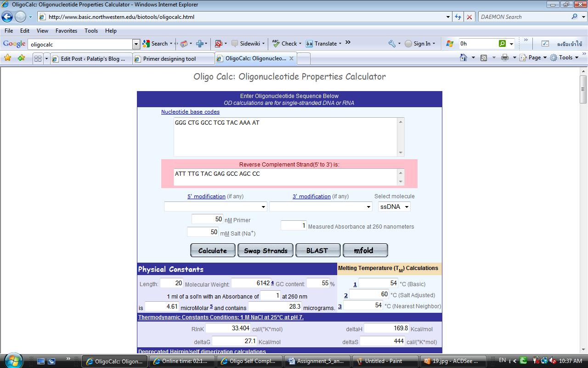This screenshot has height=368, width=588.
Task: Click the RSS feeds icon
Action: pos(484,57)
